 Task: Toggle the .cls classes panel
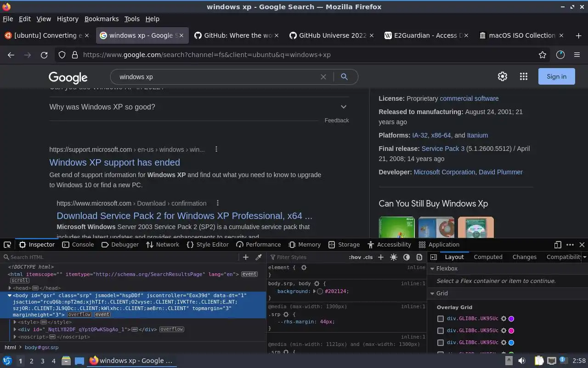368,257
